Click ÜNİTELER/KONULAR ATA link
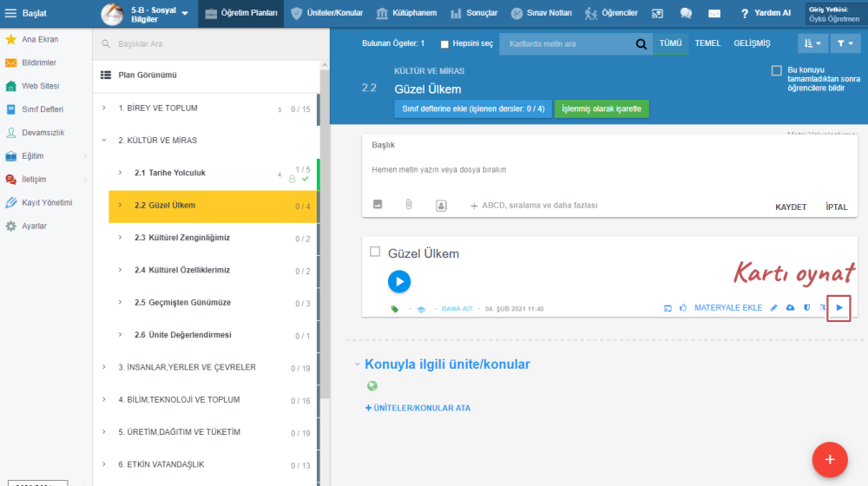This screenshot has height=486, width=868. [418, 408]
